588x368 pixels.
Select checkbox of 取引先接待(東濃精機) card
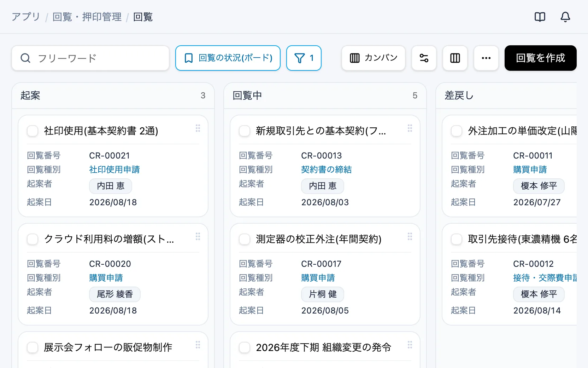pos(457,239)
